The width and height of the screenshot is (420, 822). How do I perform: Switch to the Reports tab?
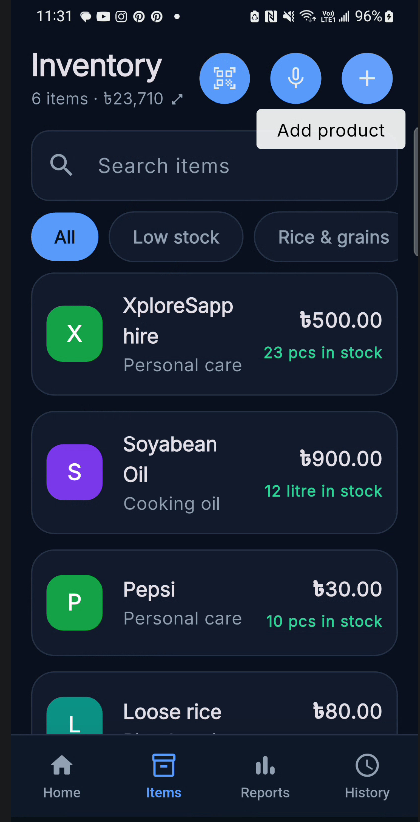[265, 777]
